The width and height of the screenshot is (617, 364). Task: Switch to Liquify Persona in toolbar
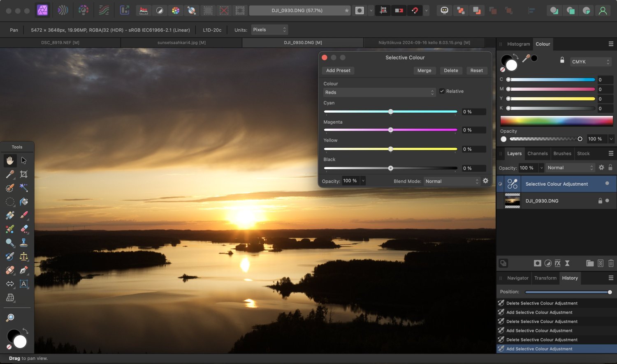coord(63,10)
